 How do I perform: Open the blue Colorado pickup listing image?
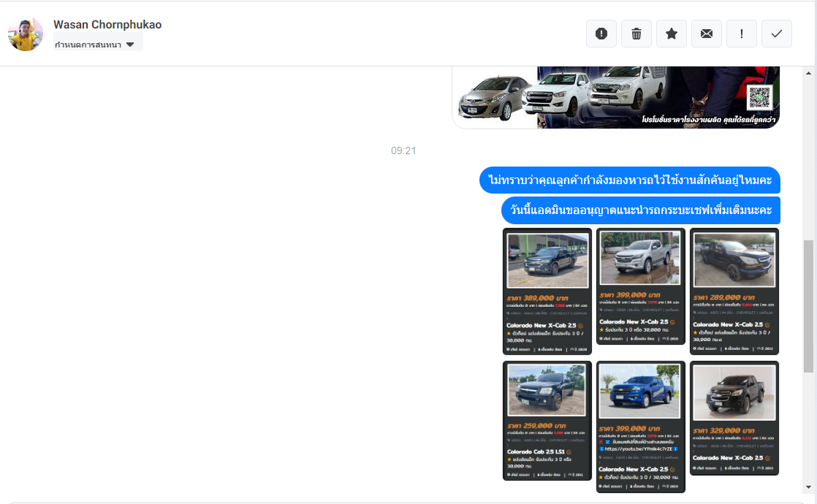click(641, 427)
